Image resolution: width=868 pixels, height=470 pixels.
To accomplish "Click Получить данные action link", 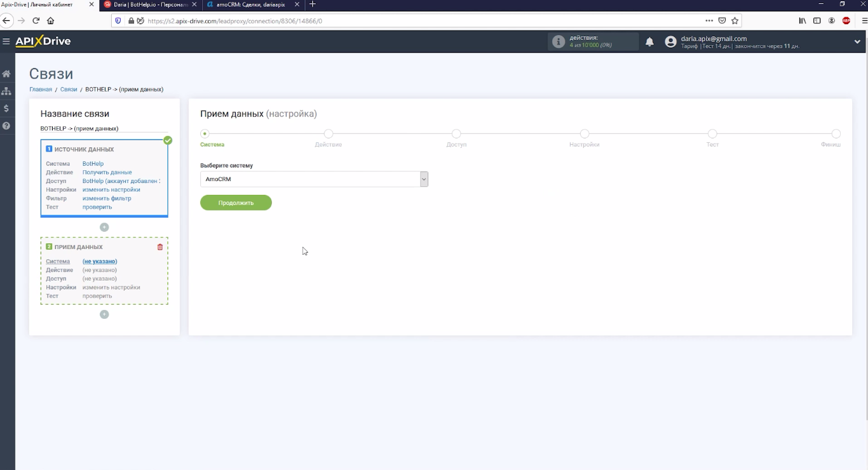I will [x=107, y=172].
